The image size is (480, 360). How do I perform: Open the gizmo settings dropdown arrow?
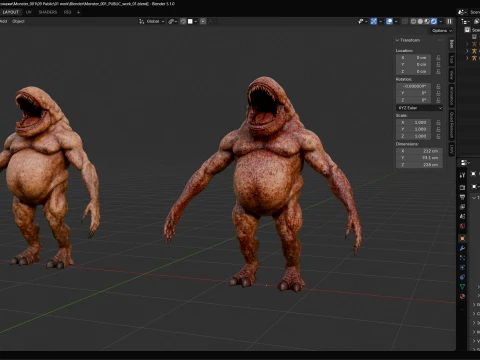[380, 21]
